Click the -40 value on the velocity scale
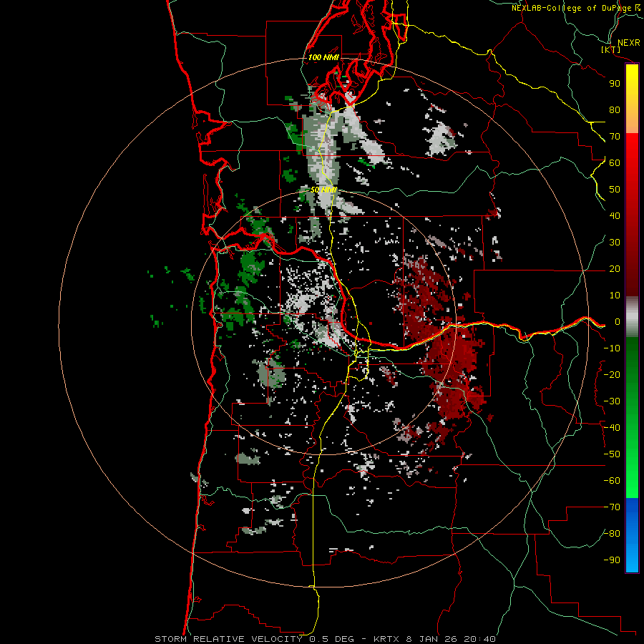644x644 pixels. coord(612,428)
